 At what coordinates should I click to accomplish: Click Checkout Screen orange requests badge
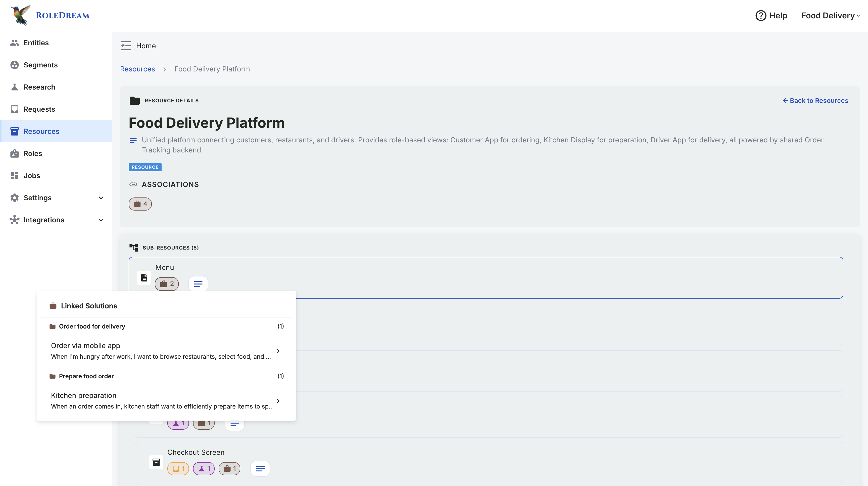tap(178, 468)
